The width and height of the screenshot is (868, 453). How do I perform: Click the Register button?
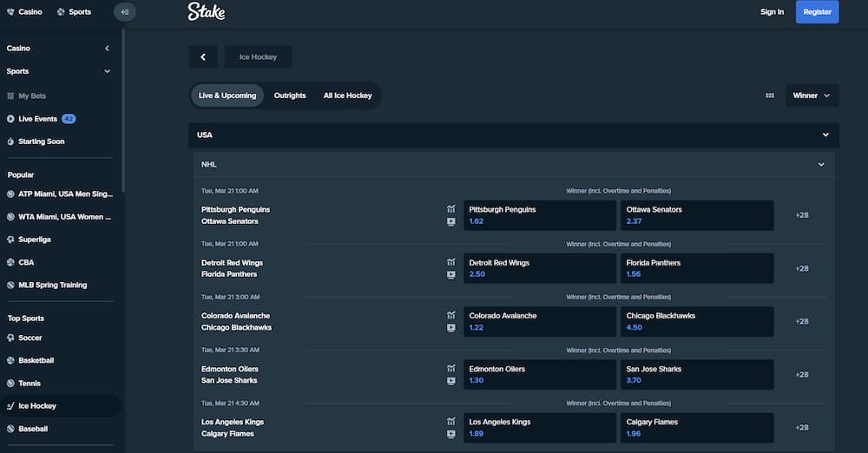(817, 11)
